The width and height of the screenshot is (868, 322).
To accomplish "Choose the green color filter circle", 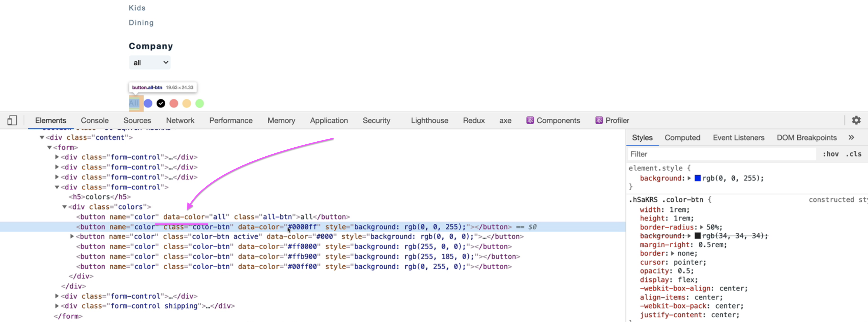I will point(199,103).
